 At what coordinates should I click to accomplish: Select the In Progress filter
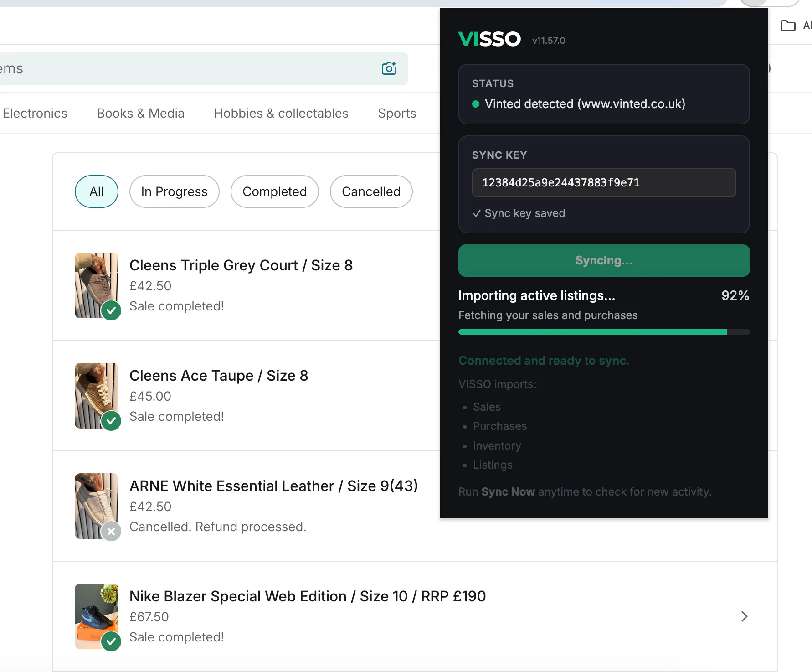174,191
